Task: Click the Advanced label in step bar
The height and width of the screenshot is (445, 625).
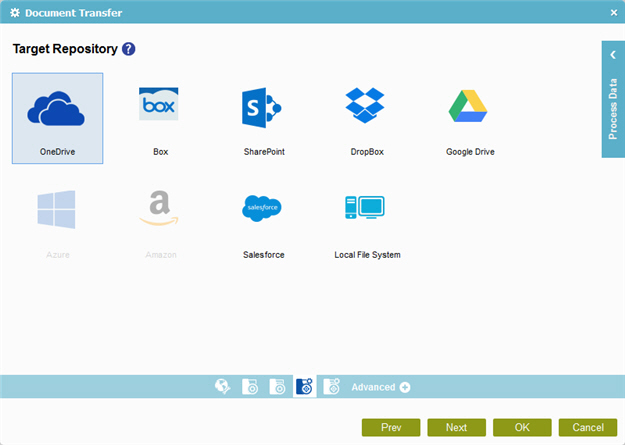Action: click(x=373, y=387)
